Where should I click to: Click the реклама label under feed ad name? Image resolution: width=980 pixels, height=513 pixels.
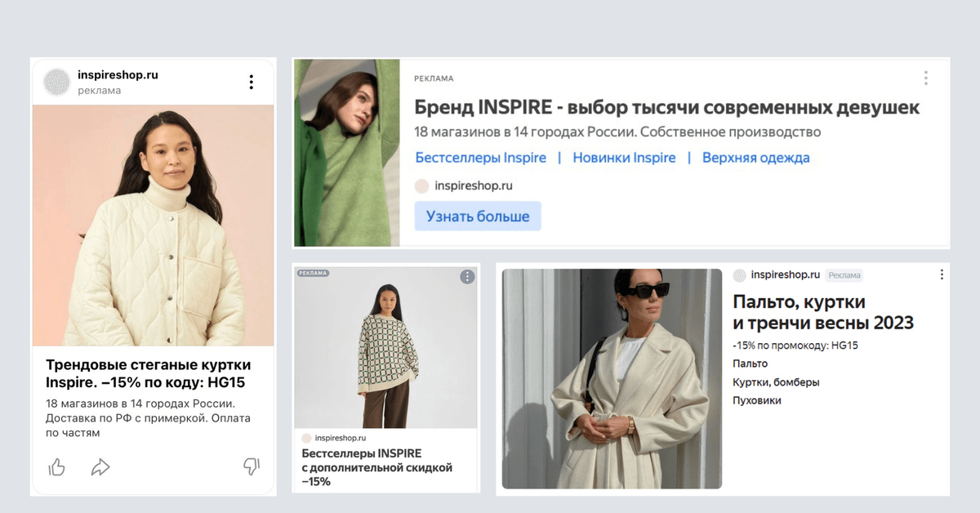[99, 91]
